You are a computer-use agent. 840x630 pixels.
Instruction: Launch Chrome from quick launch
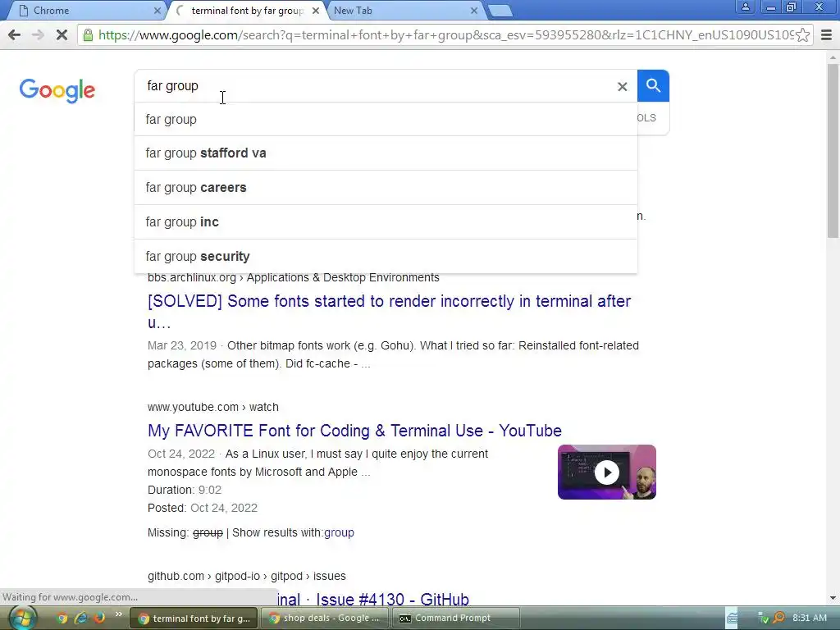[x=62, y=619]
